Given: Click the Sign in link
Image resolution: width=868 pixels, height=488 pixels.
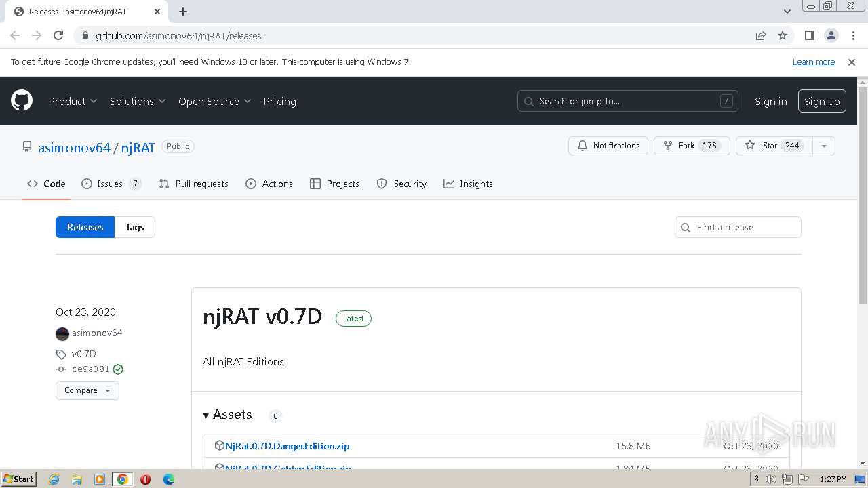Looking at the screenshot, I should click(x=771, y=101).
